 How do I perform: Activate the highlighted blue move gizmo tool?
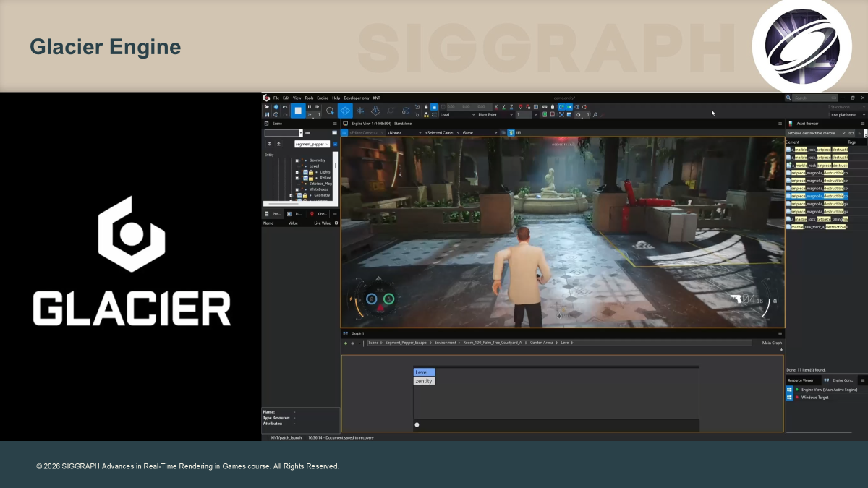click(x=345, y=111)
